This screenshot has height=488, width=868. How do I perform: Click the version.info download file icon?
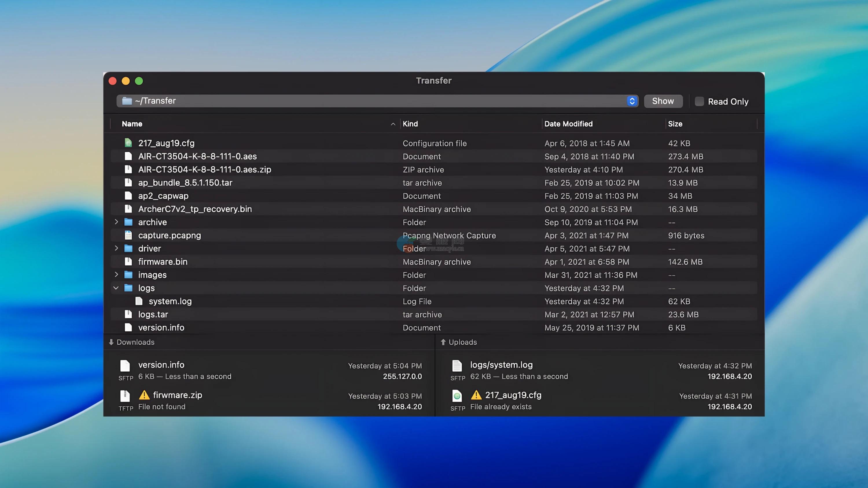(125, 366)
